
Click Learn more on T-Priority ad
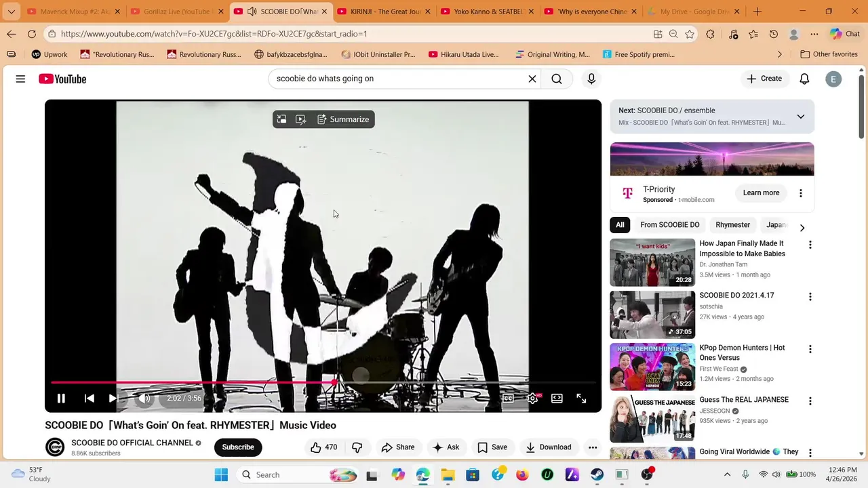[761, 193]
